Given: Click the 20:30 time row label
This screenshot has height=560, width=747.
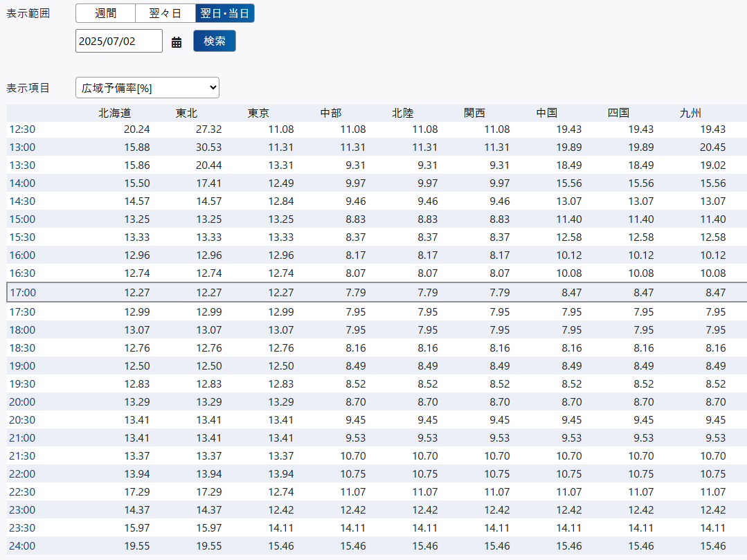Looking at the screenshot, I should point(22,420).
